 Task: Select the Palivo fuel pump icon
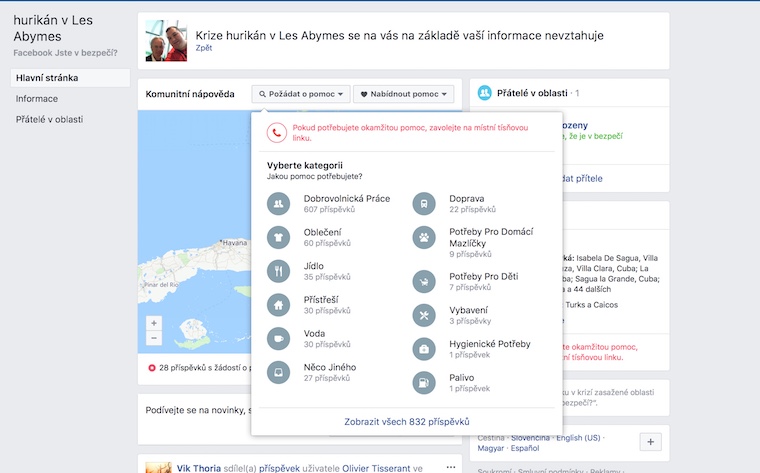pyautogui.click(x=424, y=383)
